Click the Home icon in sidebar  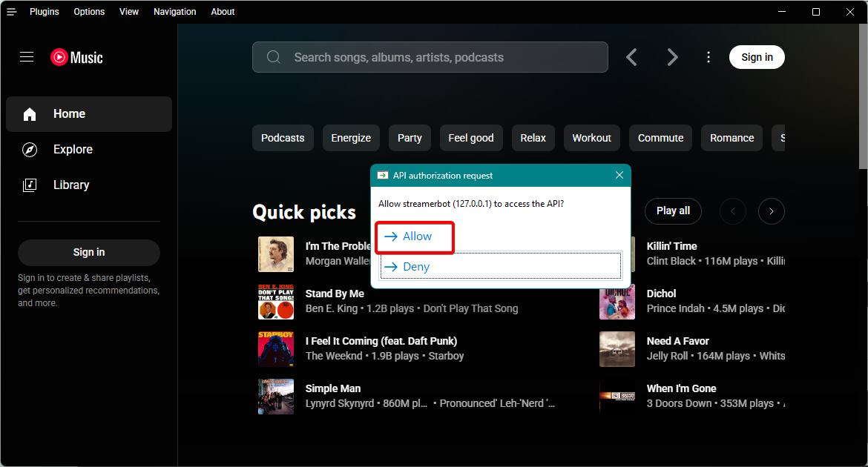pyautogui.click(x=30, y=114)
